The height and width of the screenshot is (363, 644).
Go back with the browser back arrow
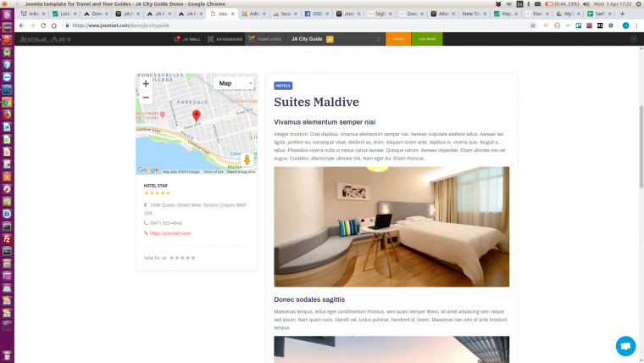point(22,25)
